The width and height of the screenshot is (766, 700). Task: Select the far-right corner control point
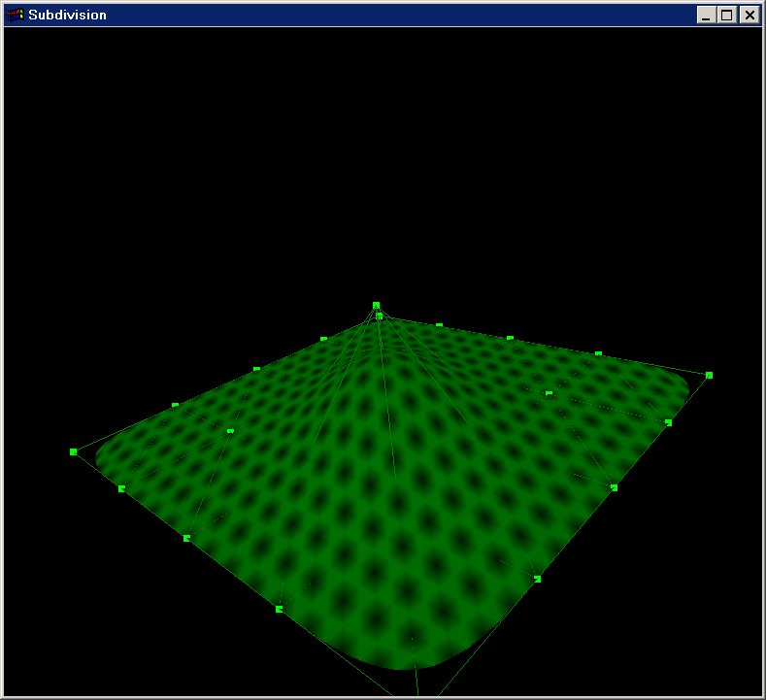point(709,375)
